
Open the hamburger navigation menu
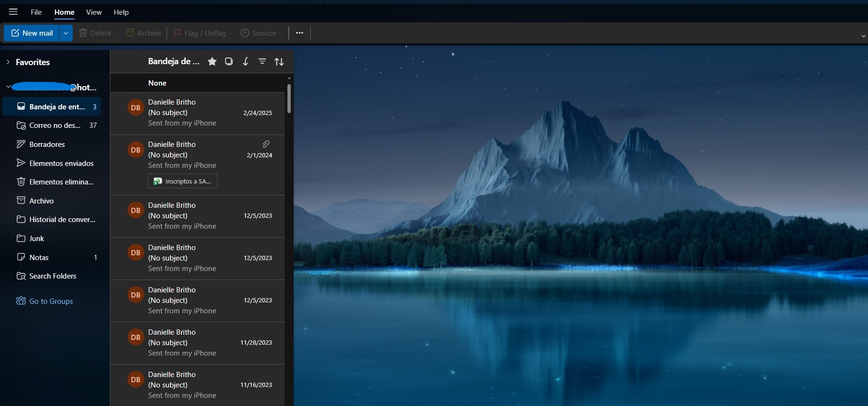coord(13,12)
